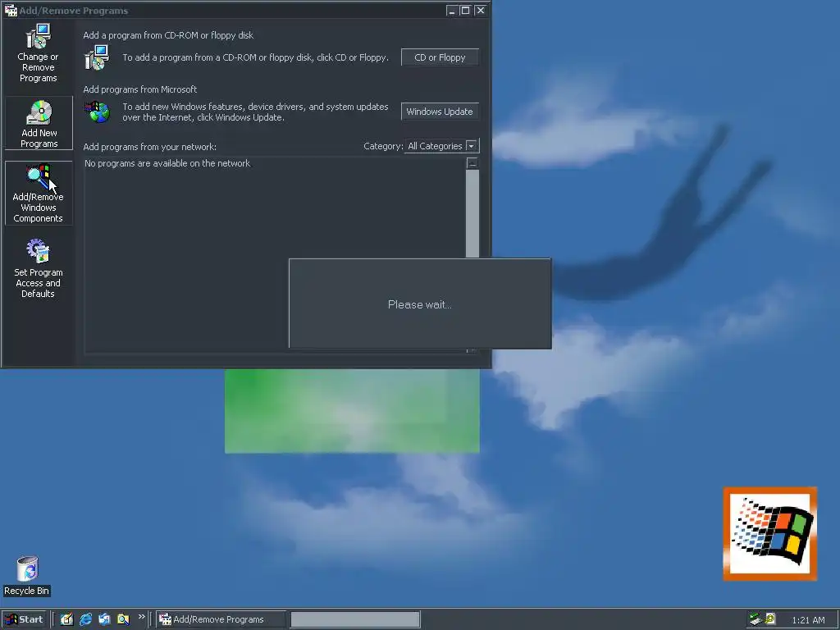This screenshot has width=840, height=630.
Task: Click the 'Please wait...' message
Action: coord(419,304)
